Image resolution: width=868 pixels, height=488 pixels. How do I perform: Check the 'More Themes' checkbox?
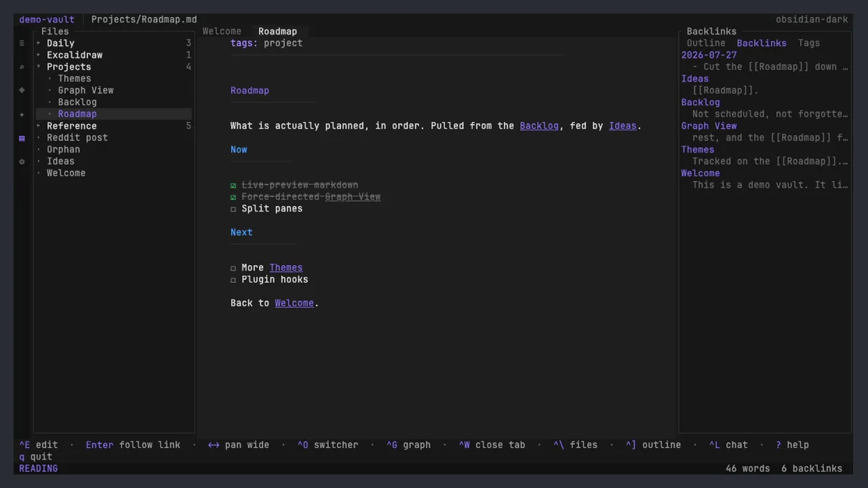[233, 268]
